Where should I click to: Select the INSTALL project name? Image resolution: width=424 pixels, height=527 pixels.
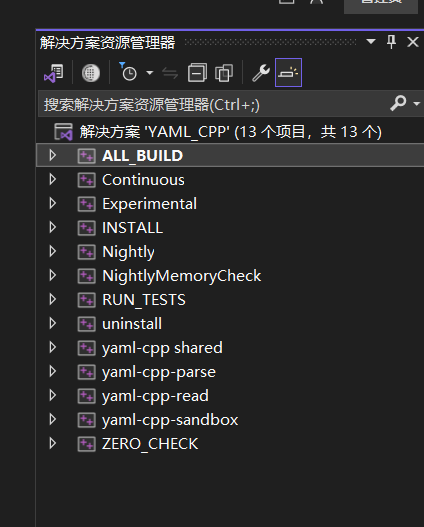click(x=133, y=228)
